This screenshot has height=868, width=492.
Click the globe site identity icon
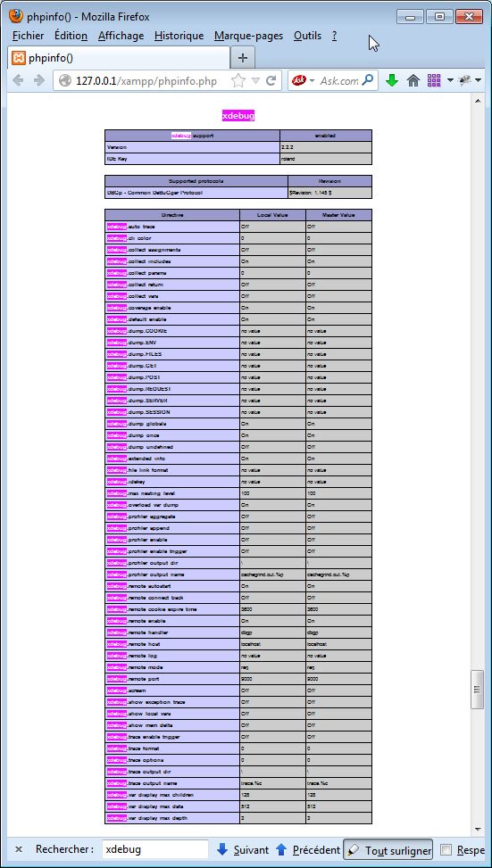pos(65,81)
